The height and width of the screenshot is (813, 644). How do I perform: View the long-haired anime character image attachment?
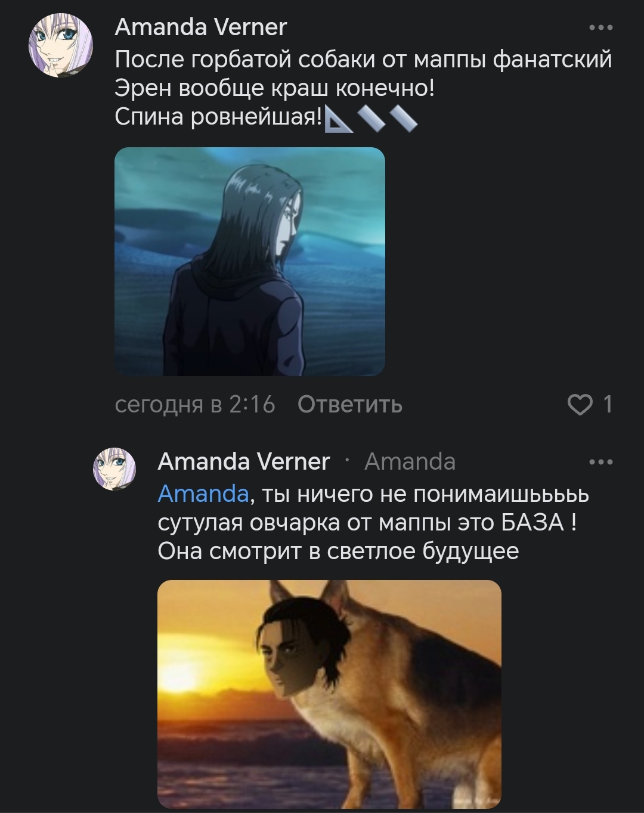tap(249, 261)
